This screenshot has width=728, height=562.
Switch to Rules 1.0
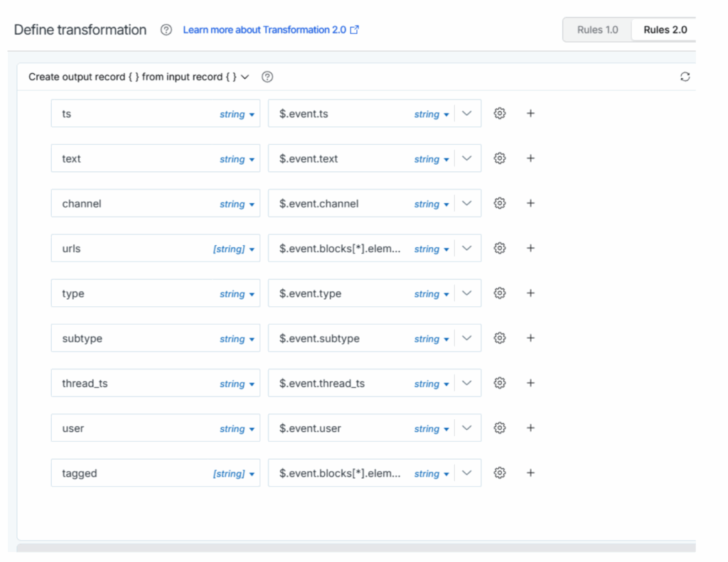click(597, 30)
